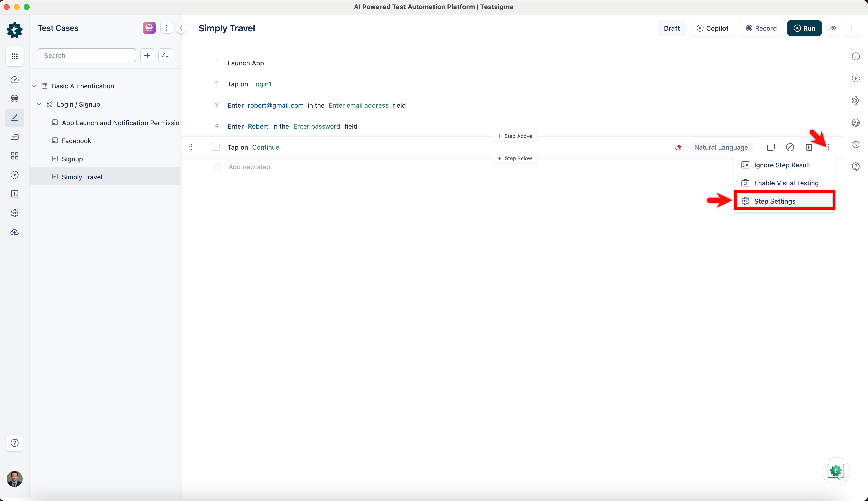The width and height of the screenshot is (868, 501).
Task: Delete the Continue step with trash icon
Action: pyautogui.click(x=809, y=147)
